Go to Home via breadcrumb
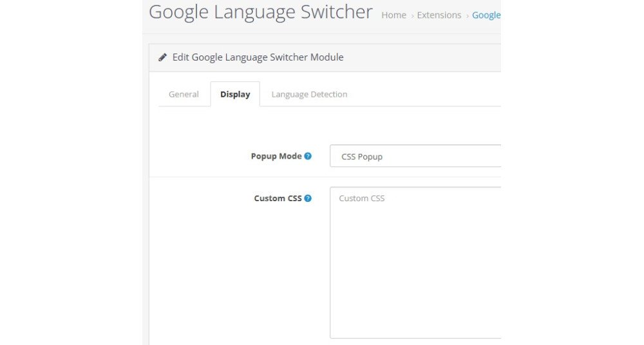Image resolution: width=644 pixels, height=345 pixels. (393, 15)
